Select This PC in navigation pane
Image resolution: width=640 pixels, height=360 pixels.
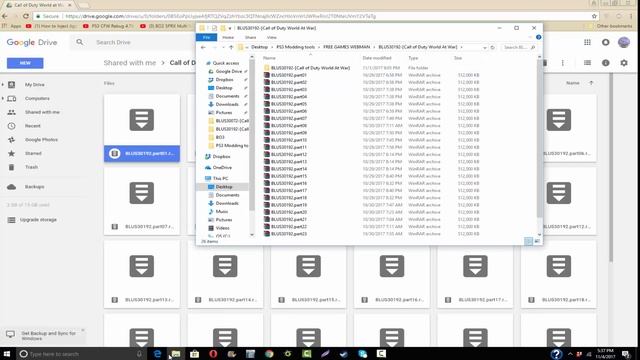pos(220,178)
